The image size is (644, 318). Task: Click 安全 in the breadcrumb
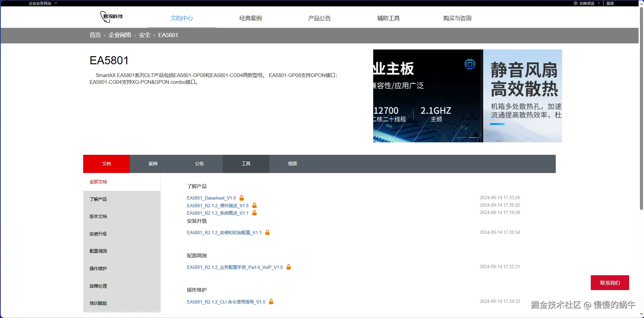click(x=144, y=35)
